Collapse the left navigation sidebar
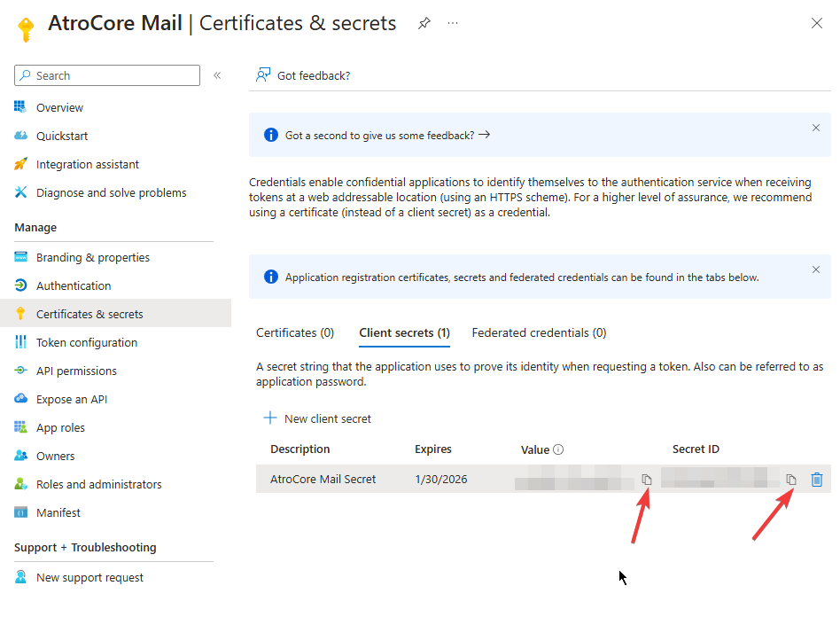 [x=217, y=75]
